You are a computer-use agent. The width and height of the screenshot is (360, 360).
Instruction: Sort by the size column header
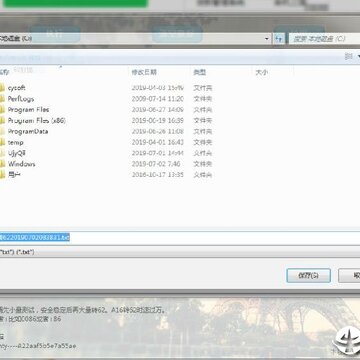[261, 72]
